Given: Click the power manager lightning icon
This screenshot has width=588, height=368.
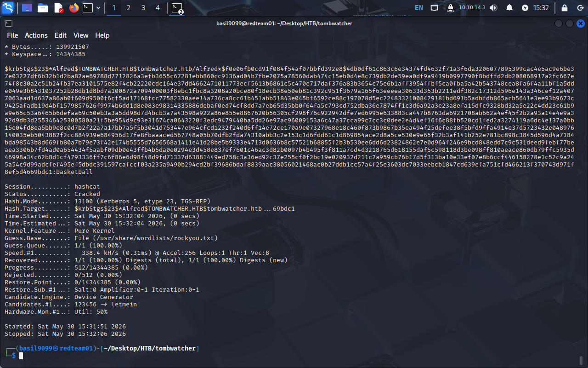Looking at the screenshot, I should 525,8.
